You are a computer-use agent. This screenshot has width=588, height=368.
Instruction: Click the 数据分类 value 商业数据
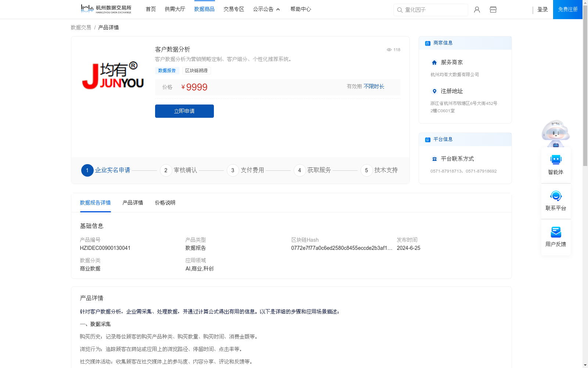coord(90,269)
